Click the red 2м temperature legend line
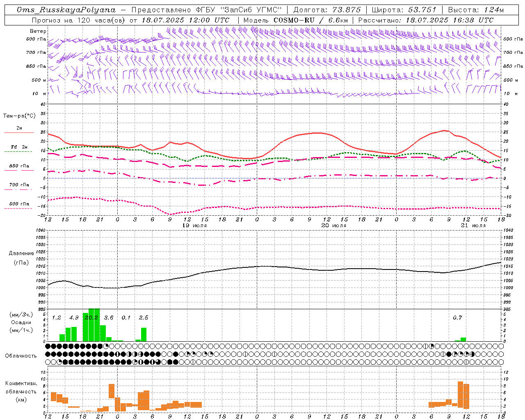Viewport: 525px width, 420px height. coord(19,132)
